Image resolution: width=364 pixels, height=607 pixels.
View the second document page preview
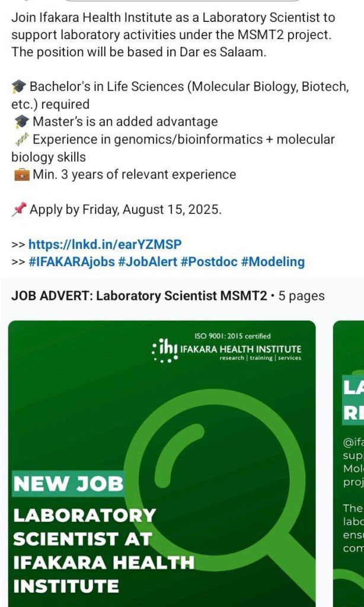[350, 462]
